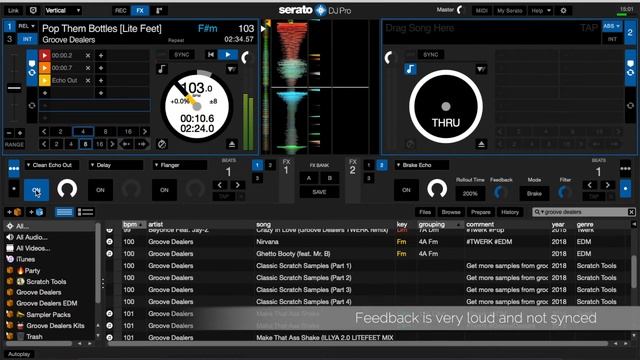The width and height of the screenshot is (640, 360).
Task: Add a new smart crate
Action: point(36,212)
